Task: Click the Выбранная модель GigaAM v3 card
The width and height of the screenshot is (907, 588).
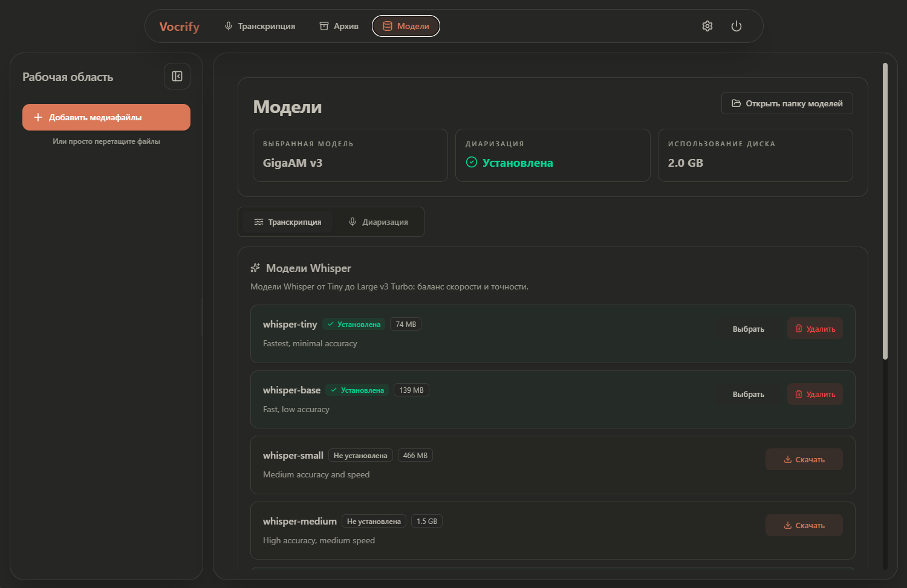Action: [350, 155]
